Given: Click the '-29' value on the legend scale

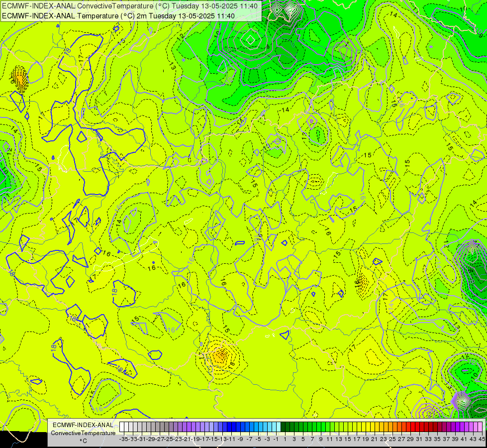Looking at the screenshot, I should tap(151, 439).
